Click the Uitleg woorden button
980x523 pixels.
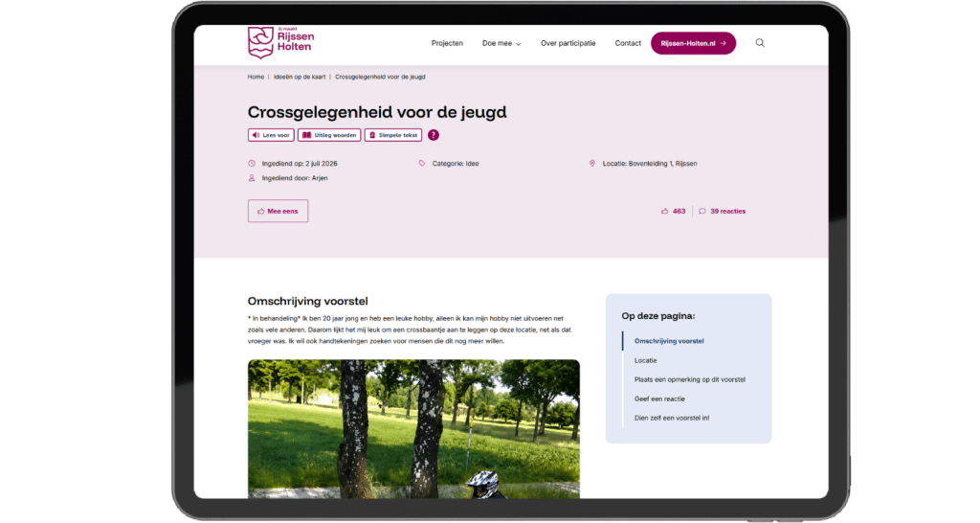coord(329,135)
